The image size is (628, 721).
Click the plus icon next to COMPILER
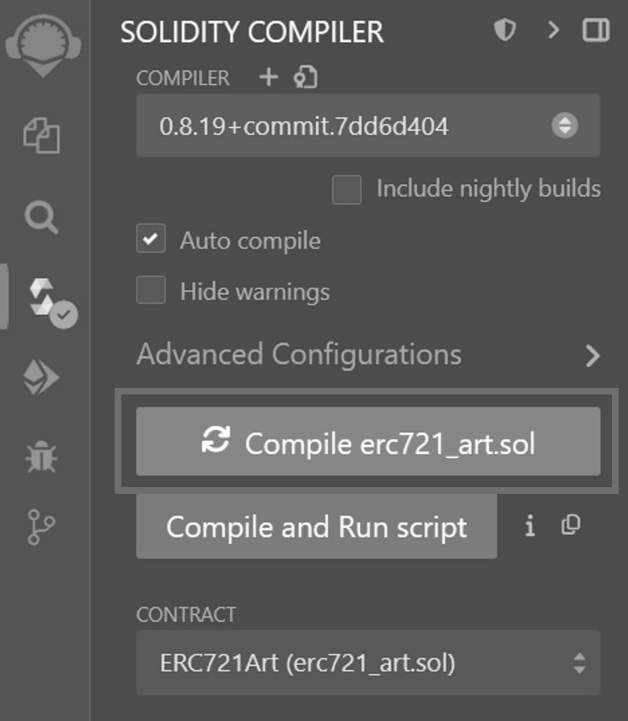pyautogui.click(x=268, y=77)
